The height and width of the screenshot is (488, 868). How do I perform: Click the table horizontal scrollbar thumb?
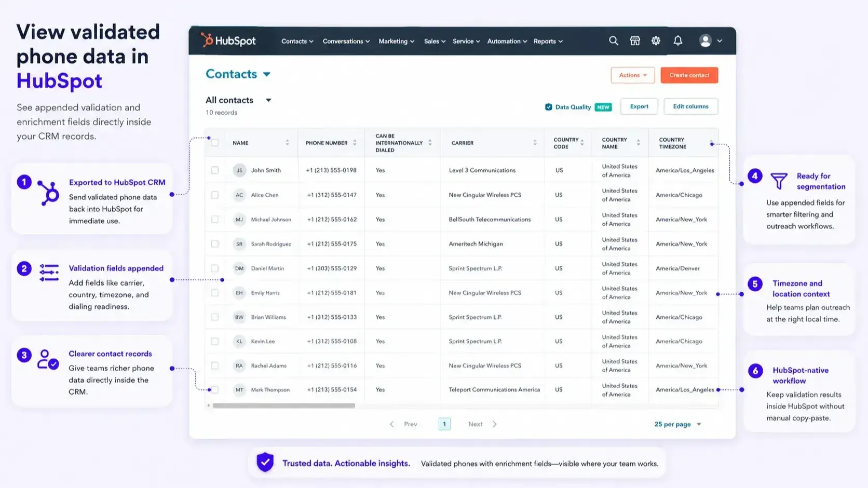(283, 405)
